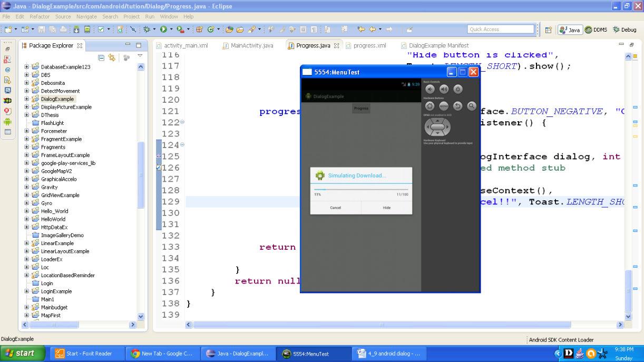Click the Back navigation arrow in toolbar
644x362 pixels.
pos(373,30)
